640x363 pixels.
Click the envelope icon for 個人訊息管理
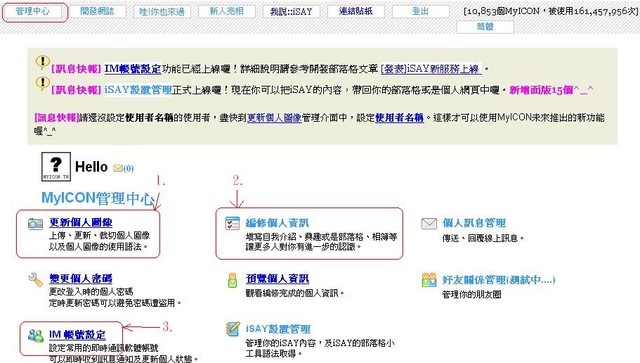click(429, 224)
